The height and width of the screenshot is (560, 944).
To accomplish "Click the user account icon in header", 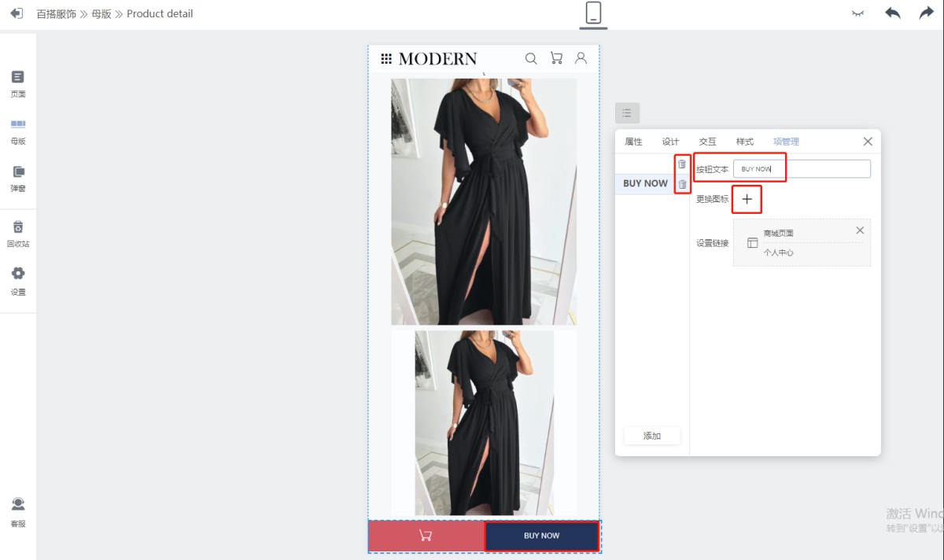I will click(581, 58).
